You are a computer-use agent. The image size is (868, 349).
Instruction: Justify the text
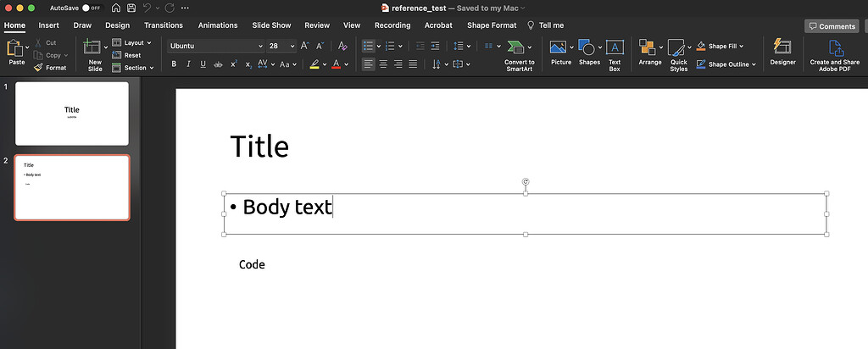click(413, 64)
